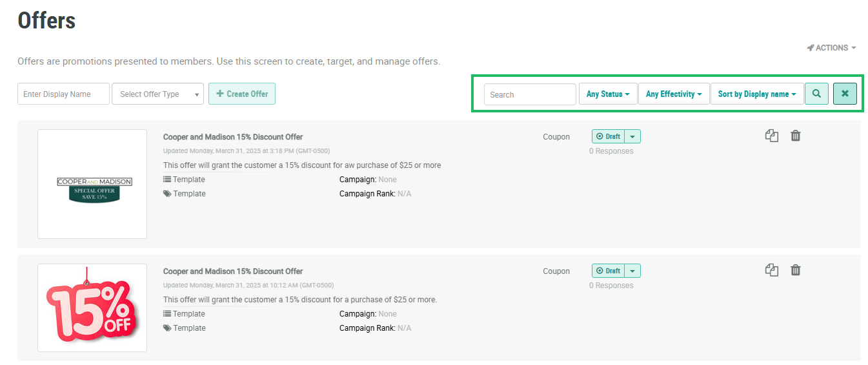The image size is (868, 365).
Task: Open the Actions rocket menu
Action: pyautogui.click(x=831, y=48)
